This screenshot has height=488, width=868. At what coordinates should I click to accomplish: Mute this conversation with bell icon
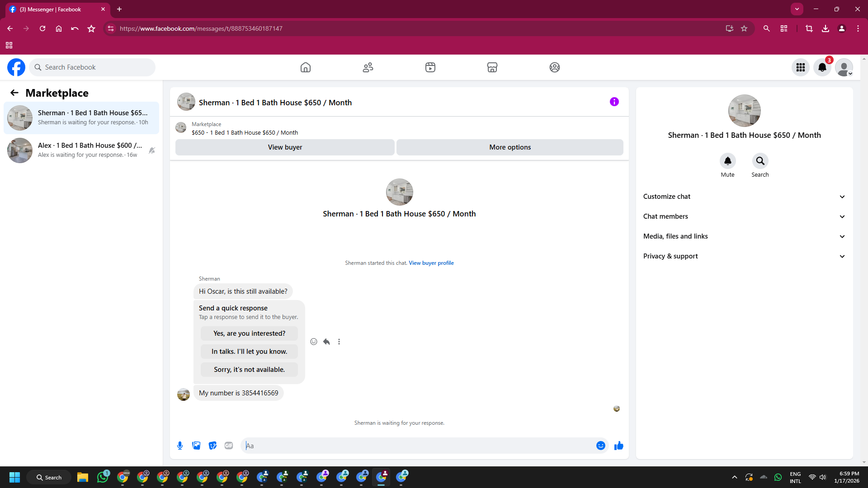pyautogui.click(x=727, y=161)
